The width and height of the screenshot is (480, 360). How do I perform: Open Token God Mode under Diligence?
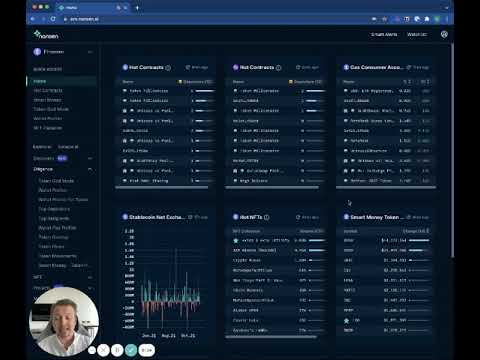(56, 181)
